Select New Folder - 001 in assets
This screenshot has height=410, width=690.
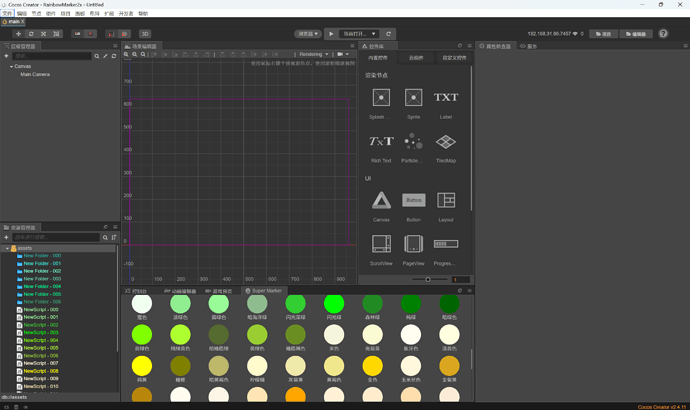[42, 264]
